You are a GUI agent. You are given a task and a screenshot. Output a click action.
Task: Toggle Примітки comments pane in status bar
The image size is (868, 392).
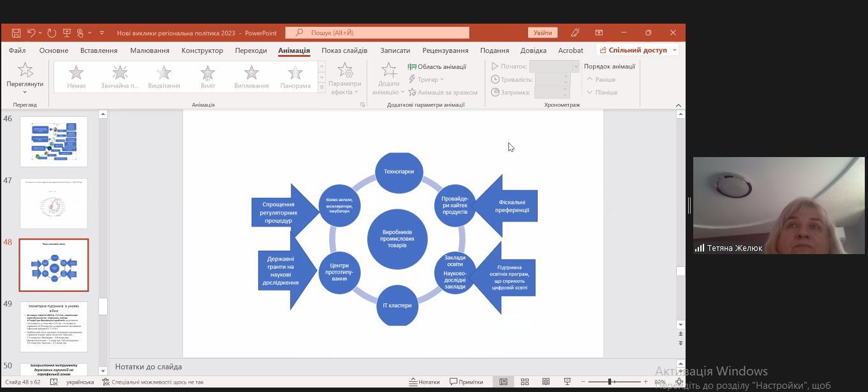466,382
